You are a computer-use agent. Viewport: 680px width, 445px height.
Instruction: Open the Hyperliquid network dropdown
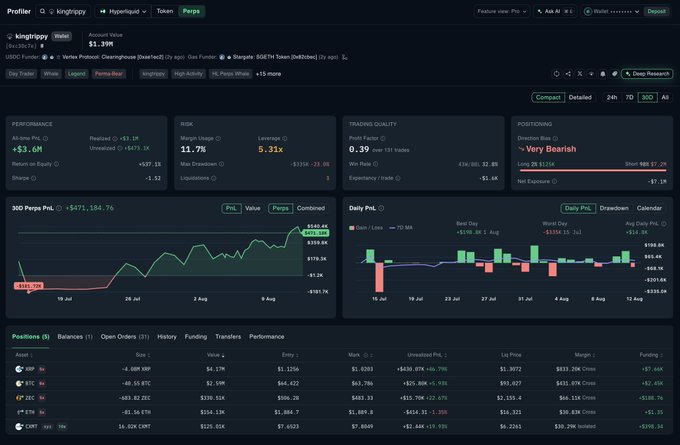pyautogui.click(x=123, y=11)
